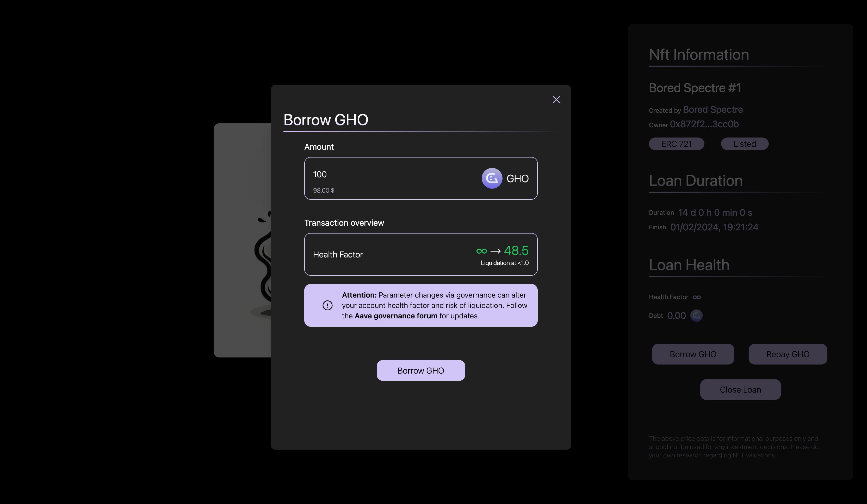Click the Listed badge
This screenshot has height=504, width=867.
(x=745, y=144)
